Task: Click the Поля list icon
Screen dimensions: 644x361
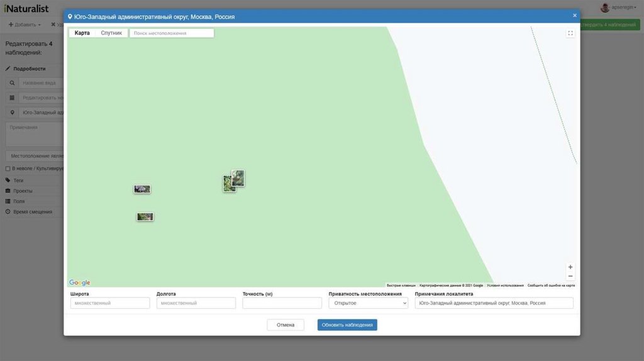Action: point(8,201)
